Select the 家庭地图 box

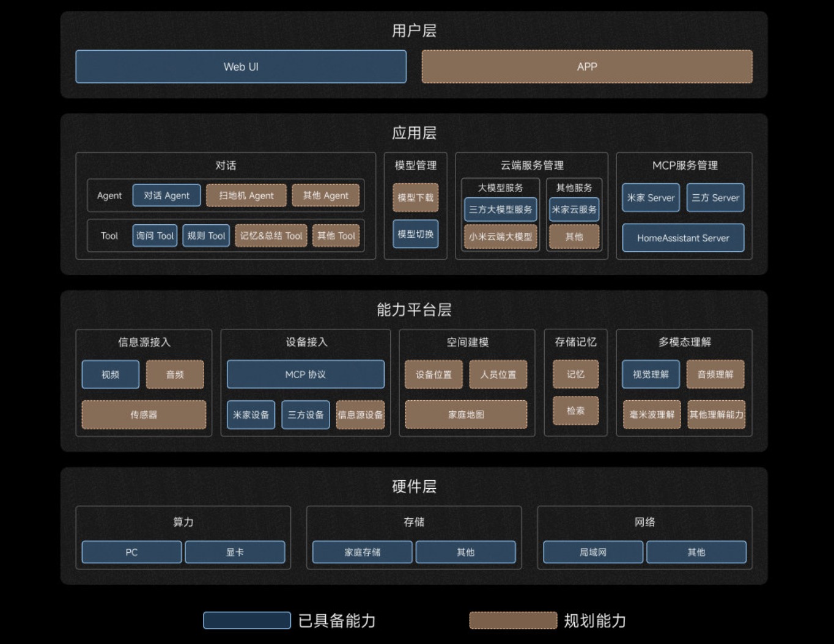tap(466, 415)
